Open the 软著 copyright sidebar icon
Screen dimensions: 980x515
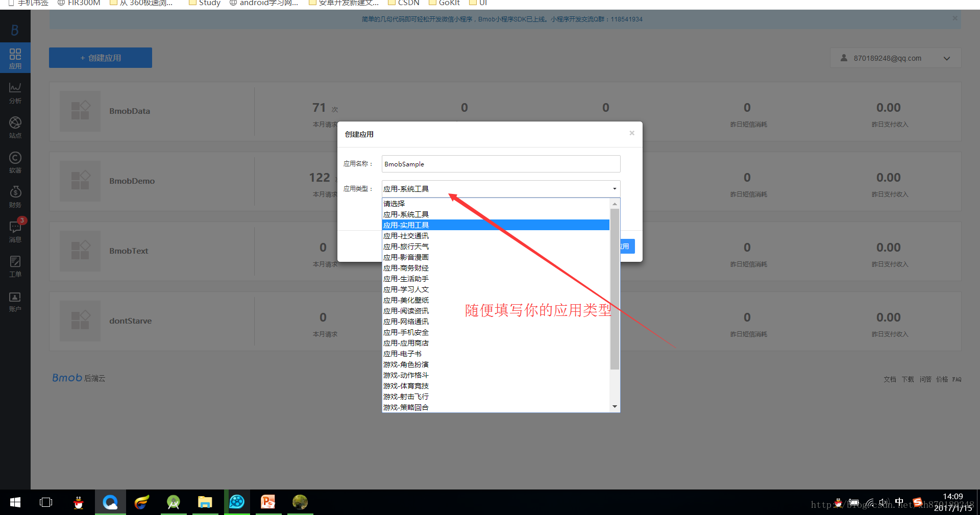pyautogui.click(x=15, y=162)
